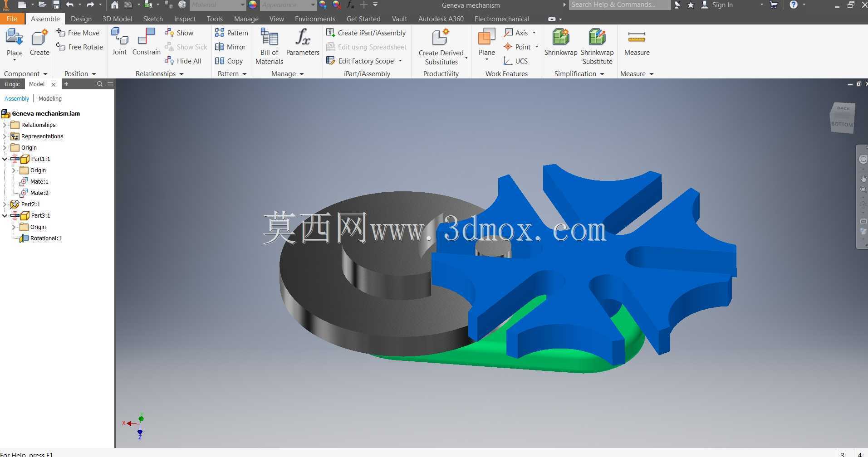868x457 pixels.
Task: Start the Pattern component tool
Action: [x=231, y=33]
